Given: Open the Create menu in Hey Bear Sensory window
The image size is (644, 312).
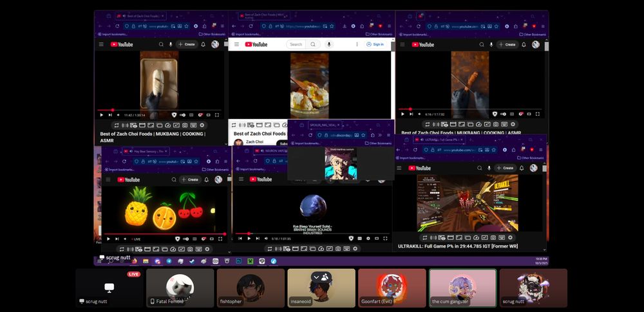Looking at the screenshot, I should [190, 179].
